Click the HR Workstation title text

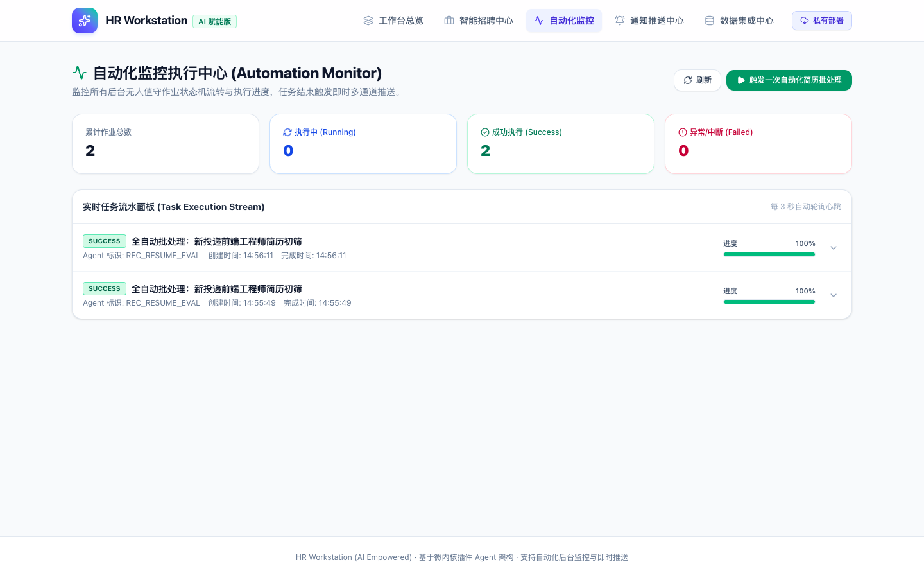146,21
